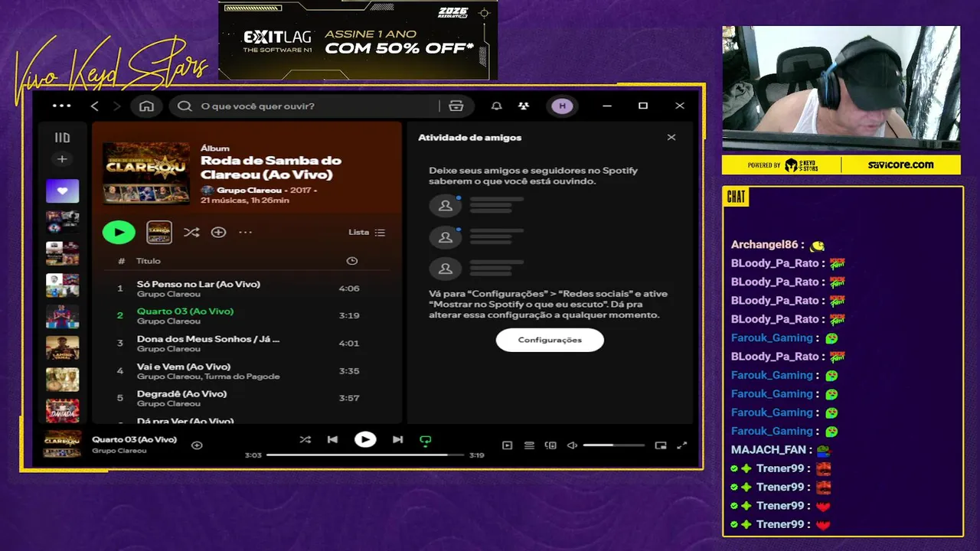The image size is (980, 551).
Task: Open the play queue icon
Action: (x=529, y=445)
